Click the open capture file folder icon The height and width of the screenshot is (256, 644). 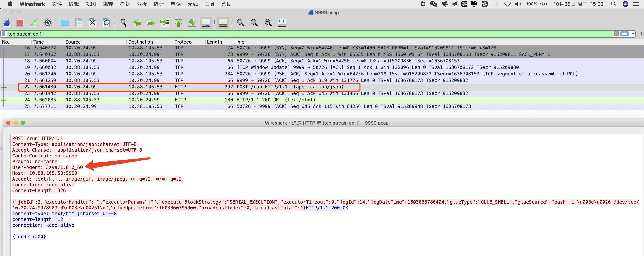(65, 23)
